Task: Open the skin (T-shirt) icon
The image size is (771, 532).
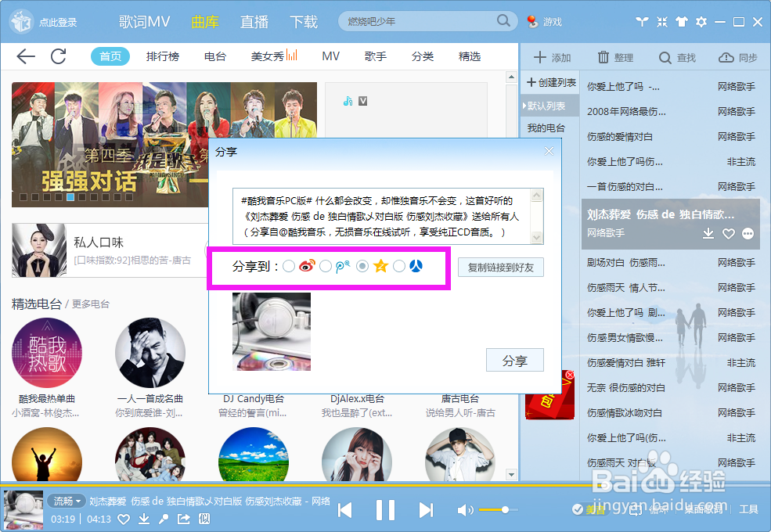Action: (682, 22)
